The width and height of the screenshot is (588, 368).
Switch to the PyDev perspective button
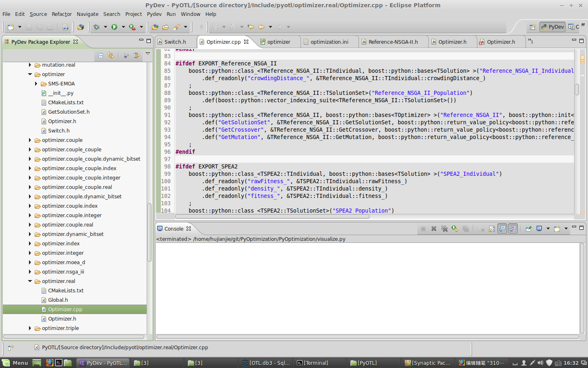552,27
